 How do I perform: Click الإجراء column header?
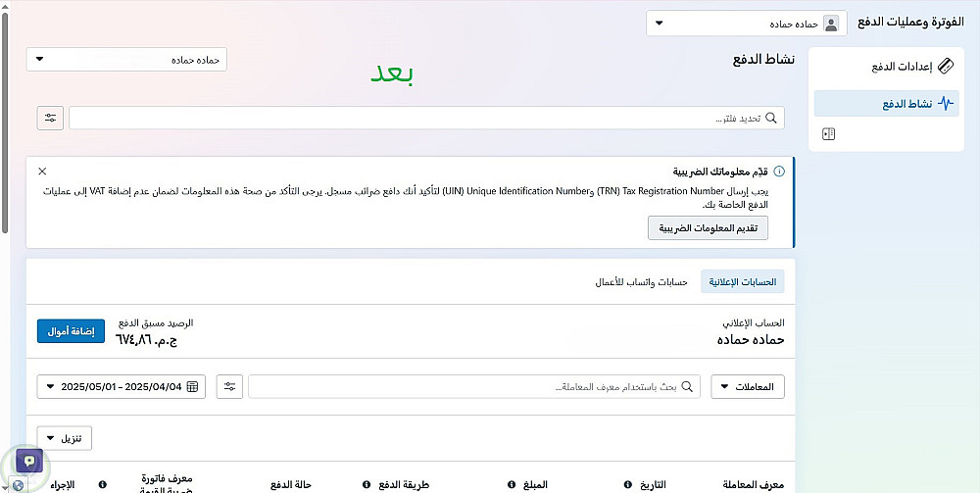(x=62, y=485)
